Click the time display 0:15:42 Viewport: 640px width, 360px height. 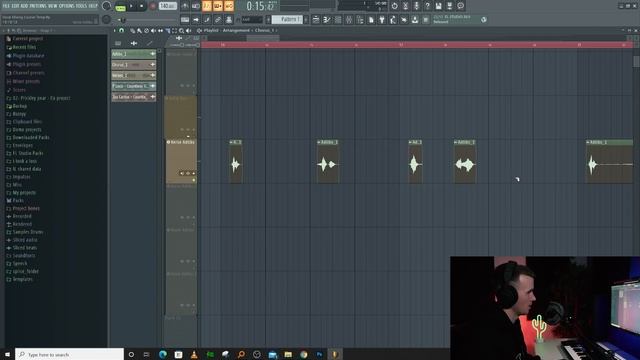[x=261, y=6]
